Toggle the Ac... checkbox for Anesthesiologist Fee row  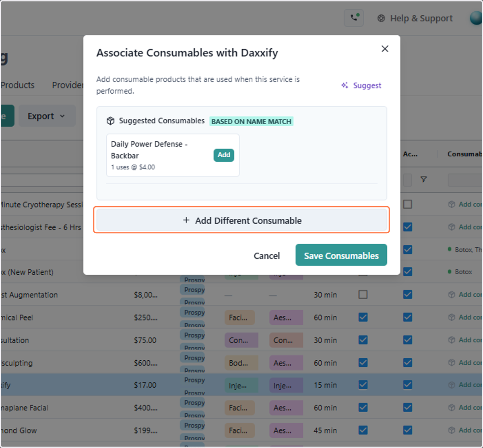(408, 227)
